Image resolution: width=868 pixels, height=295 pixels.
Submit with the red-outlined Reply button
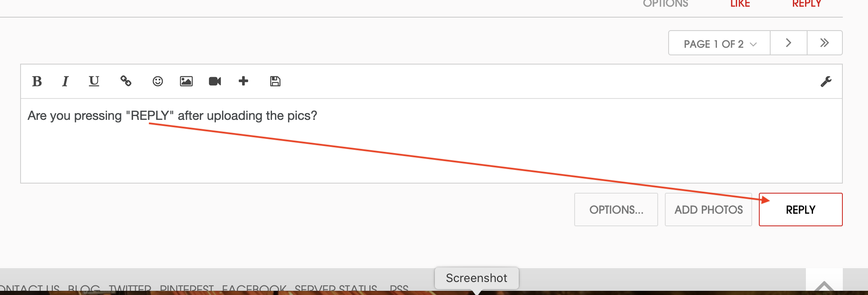(801, 210)
